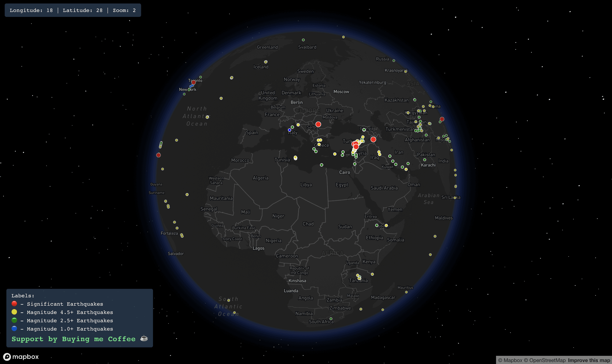This screenshot has height=364, width=612.
Task: Click the blue swatch for Magnitude 1.0+
Action: pos(14,329)
